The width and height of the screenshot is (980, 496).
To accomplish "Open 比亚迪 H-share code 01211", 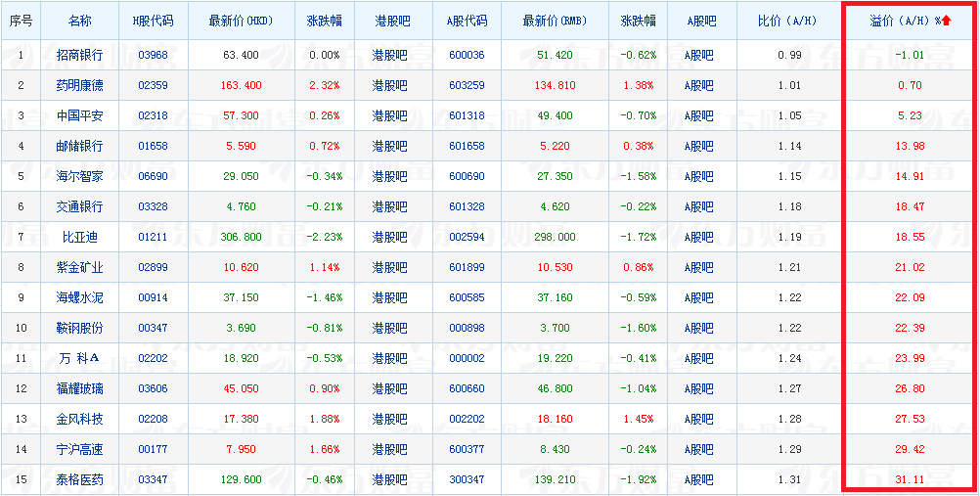I will [154, 237].
